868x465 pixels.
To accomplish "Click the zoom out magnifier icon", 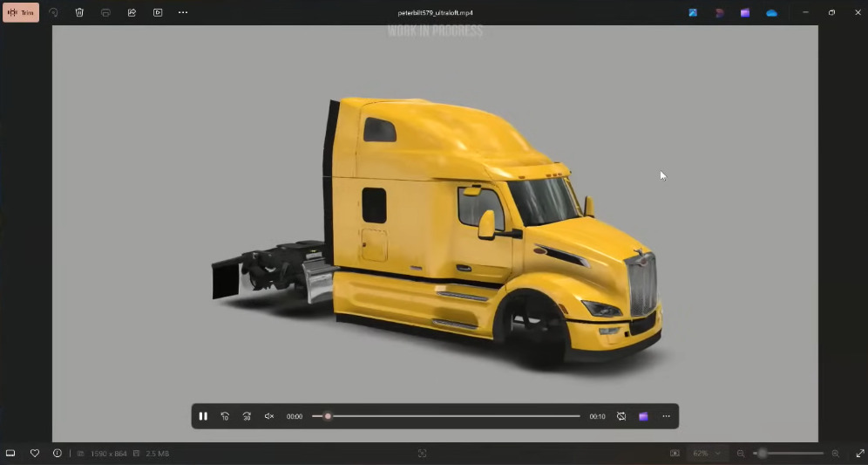I will pos(741,454).
